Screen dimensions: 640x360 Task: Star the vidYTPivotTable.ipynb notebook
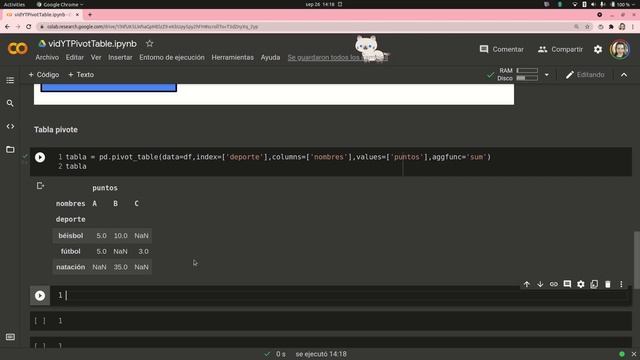click(x=149, y=43)
